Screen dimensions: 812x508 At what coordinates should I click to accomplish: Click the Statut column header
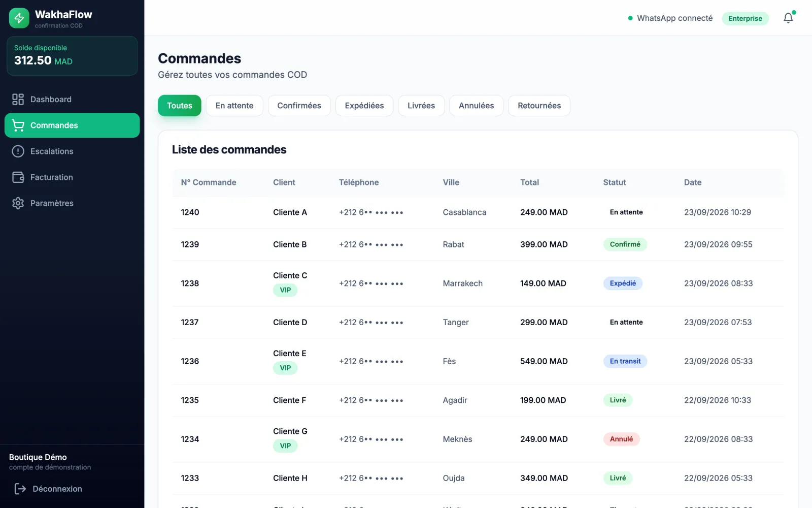click(615, 182)
